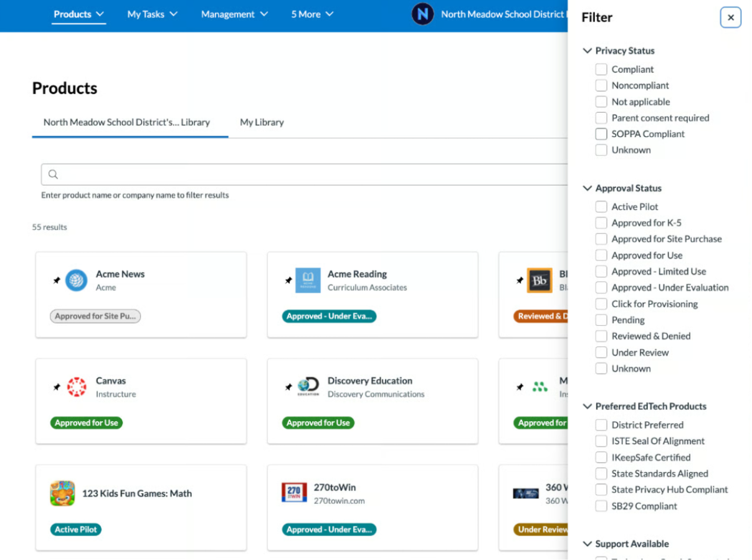This screenshot has width=752, height=560.
Task: Collapse the Support Available section
Action: (x=587, y=544)
